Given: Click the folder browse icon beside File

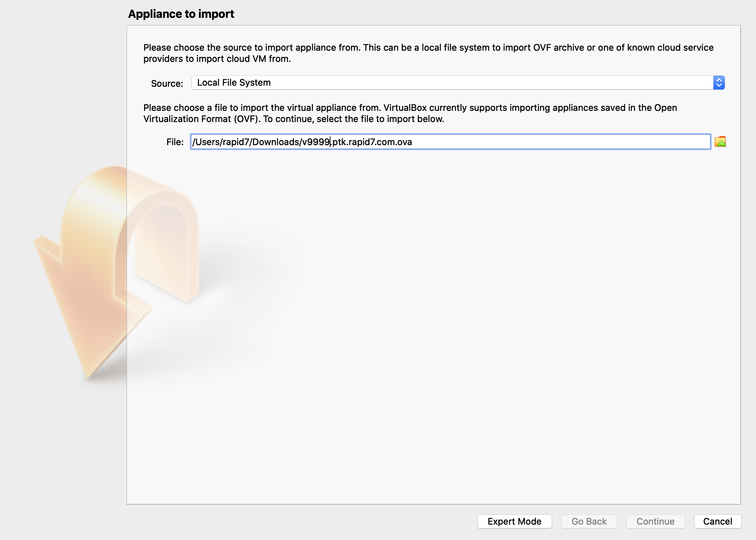Looking at the screenshot, I should pos(720,142).
